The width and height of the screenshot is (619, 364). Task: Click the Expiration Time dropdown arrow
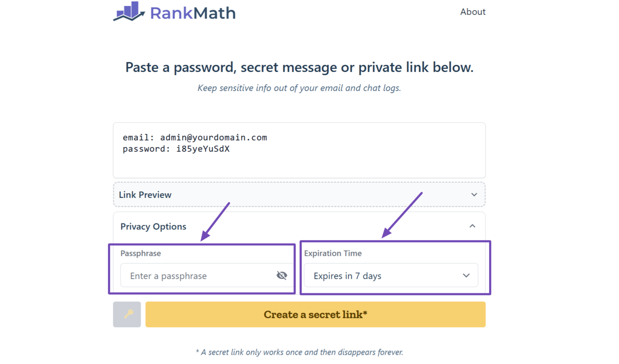[x=466, y=276]
